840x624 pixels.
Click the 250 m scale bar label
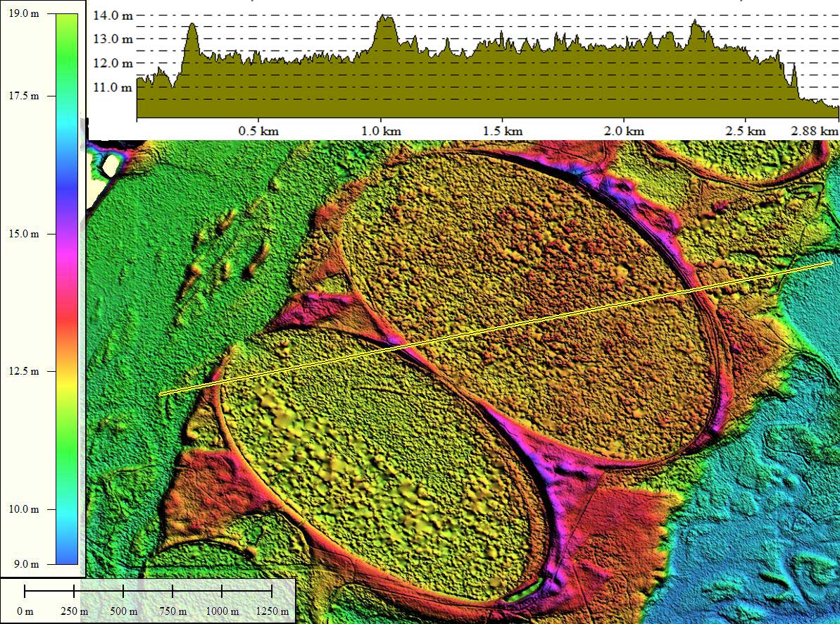[x=75, y=611]
